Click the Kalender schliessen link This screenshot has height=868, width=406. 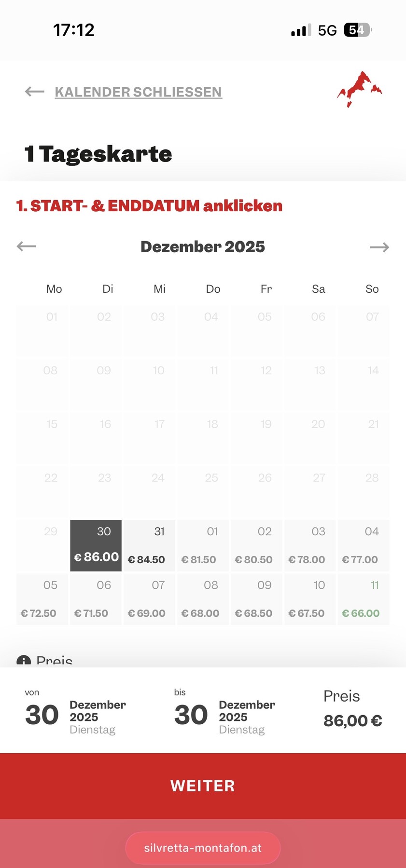[138, 92]
